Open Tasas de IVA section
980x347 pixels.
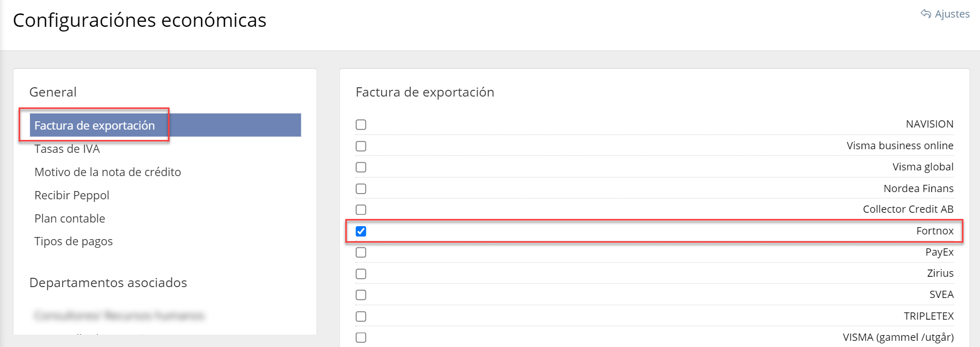pos(67,149)
